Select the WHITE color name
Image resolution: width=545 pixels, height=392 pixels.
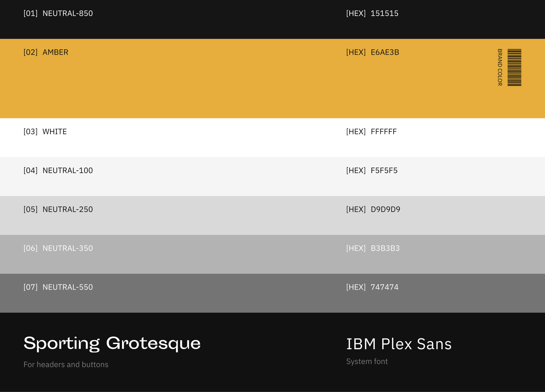(x=55, y=132)
